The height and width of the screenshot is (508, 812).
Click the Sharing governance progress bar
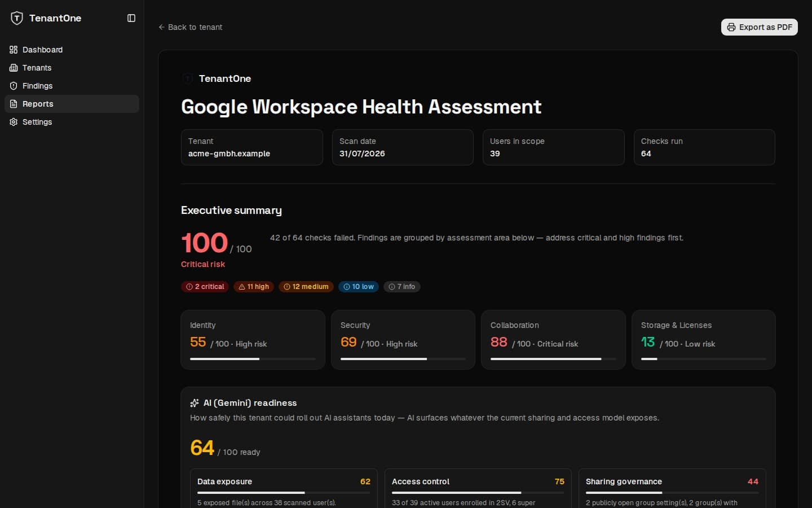tap(672, 493)
